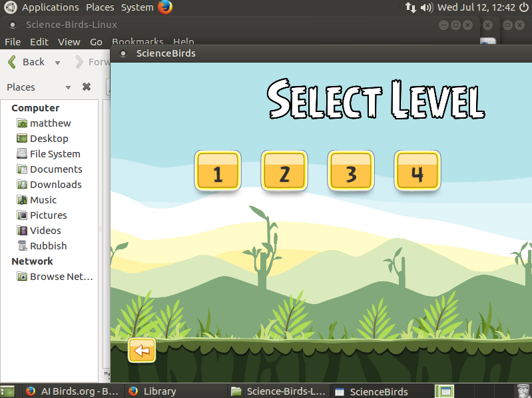
Task: Select level 1 in ScienceBirds
Action: (x=217, y=171)
